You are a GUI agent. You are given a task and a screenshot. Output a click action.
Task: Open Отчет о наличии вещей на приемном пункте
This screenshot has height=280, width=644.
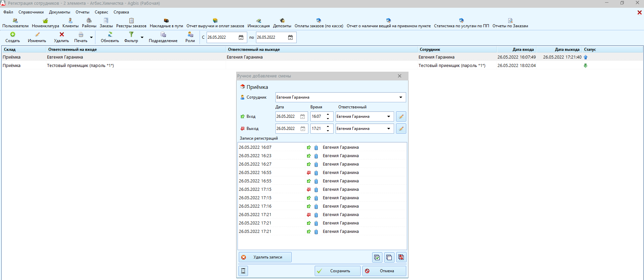[389, 23]
